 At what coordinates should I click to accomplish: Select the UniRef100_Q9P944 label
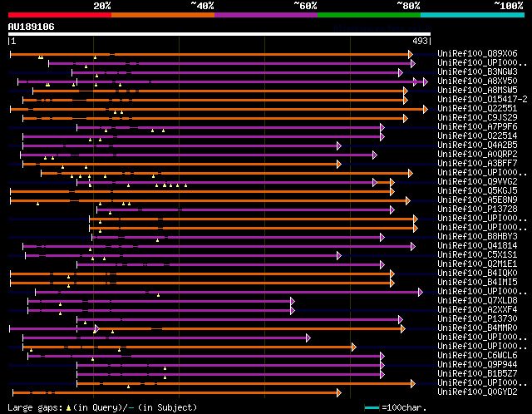pyautogui.click(x=477, y=364)
